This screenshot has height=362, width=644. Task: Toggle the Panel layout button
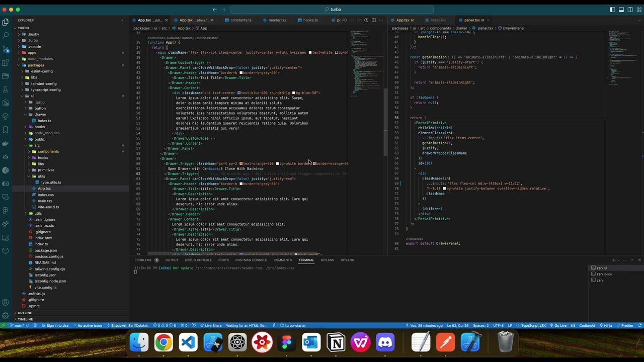(621, 10)
